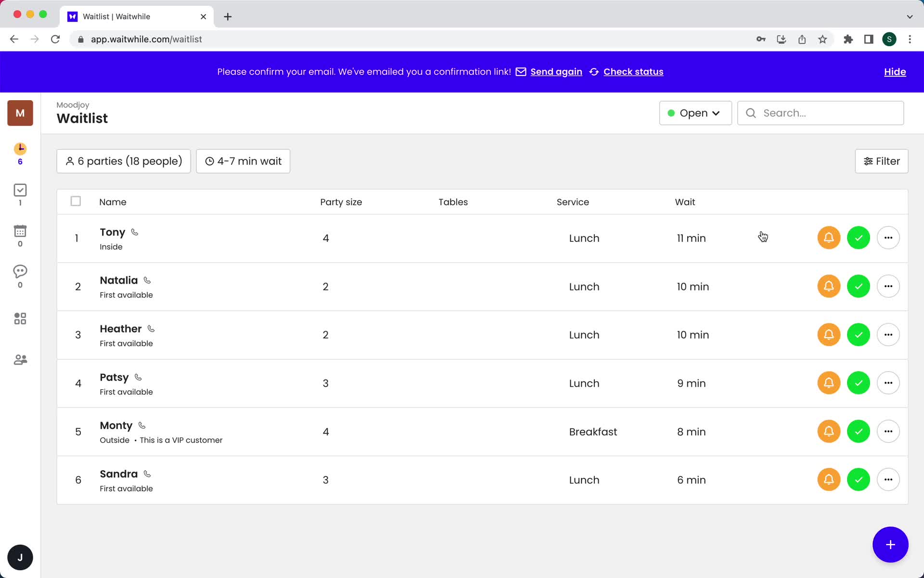Reload the page
924x578 pixels.
point(55,39)
